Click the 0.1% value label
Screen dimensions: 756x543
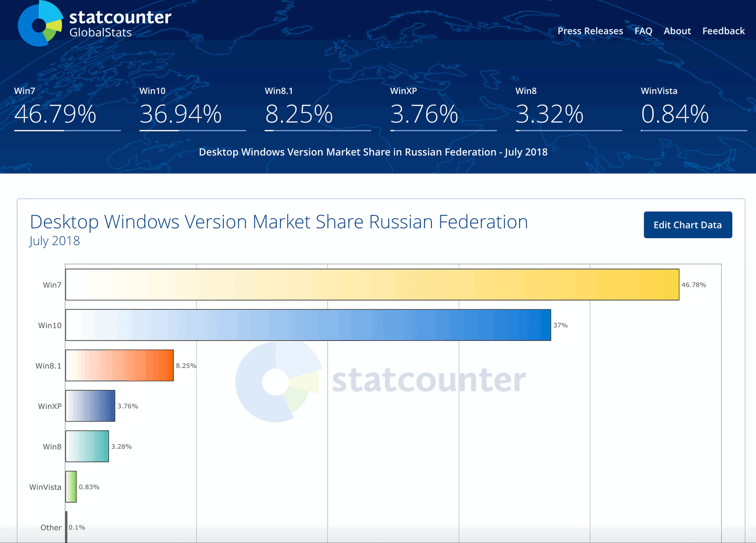[x=77, y=527]
